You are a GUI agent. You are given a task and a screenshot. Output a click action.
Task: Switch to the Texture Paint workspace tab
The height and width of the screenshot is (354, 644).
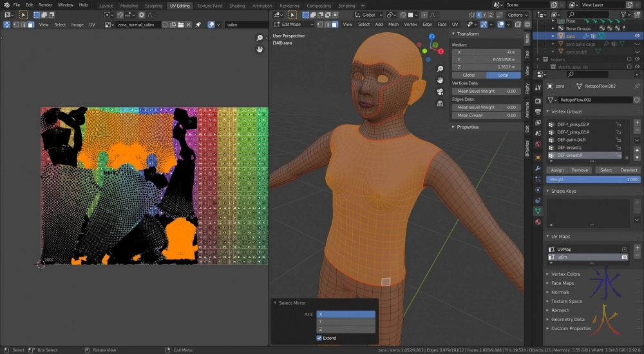[209, 5]
